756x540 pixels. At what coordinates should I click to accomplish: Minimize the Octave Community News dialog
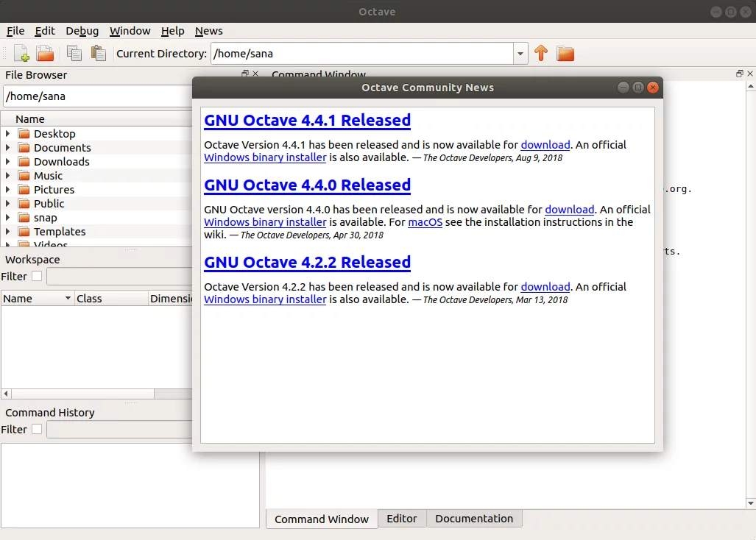tap(623, 88)
